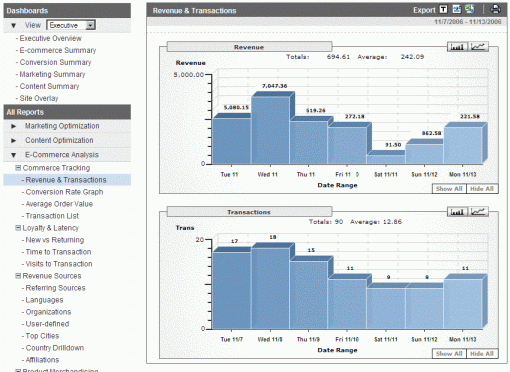Open Country Drilldown report

(55, 348)
